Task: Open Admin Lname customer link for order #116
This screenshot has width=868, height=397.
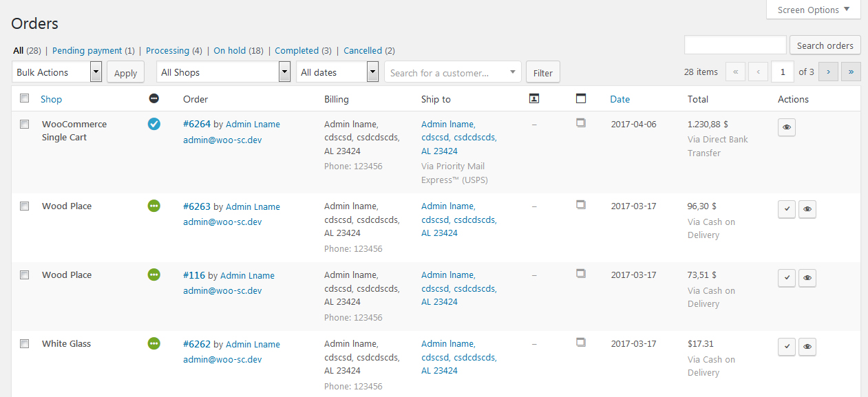Action: [x=247, y=275]
